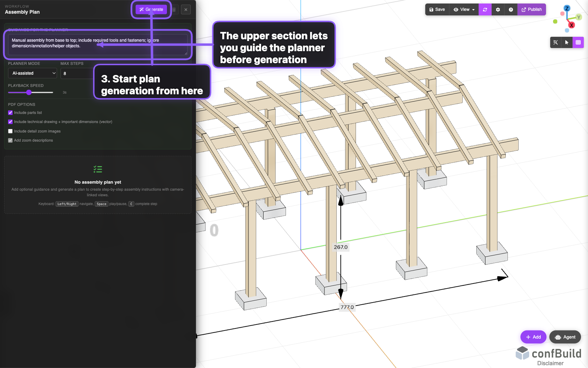
Task: Activate the zoom-to-selection tool
Action: click(555, 42)
